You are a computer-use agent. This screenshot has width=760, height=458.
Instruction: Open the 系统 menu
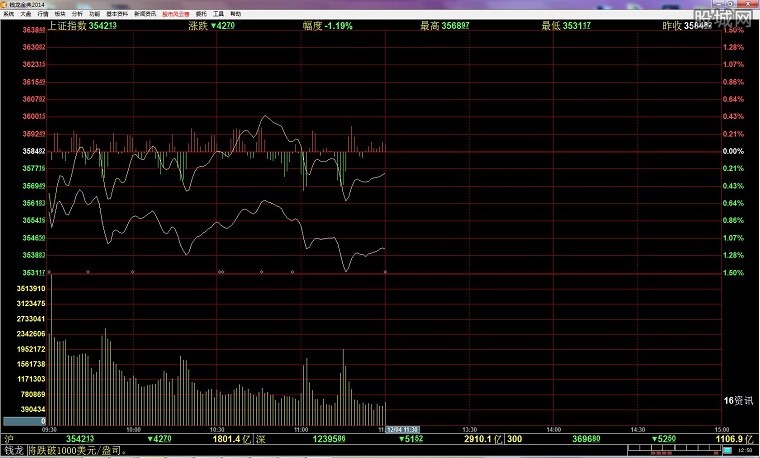[9, 15]
